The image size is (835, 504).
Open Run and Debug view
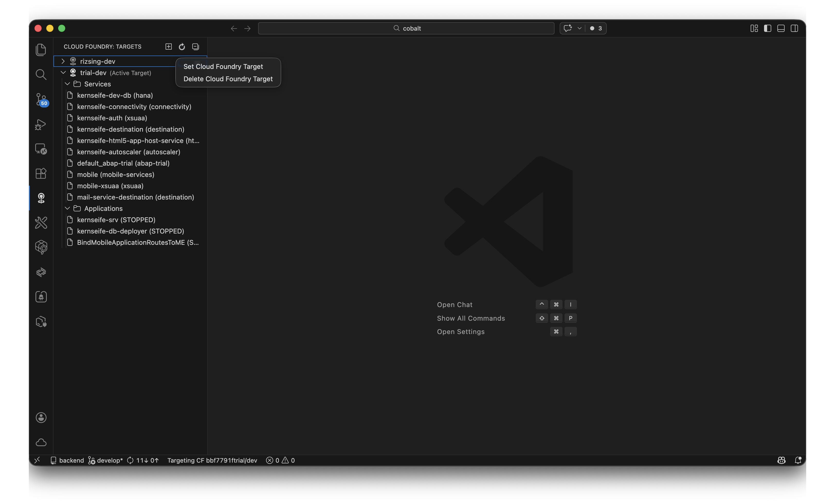(41, 124)
